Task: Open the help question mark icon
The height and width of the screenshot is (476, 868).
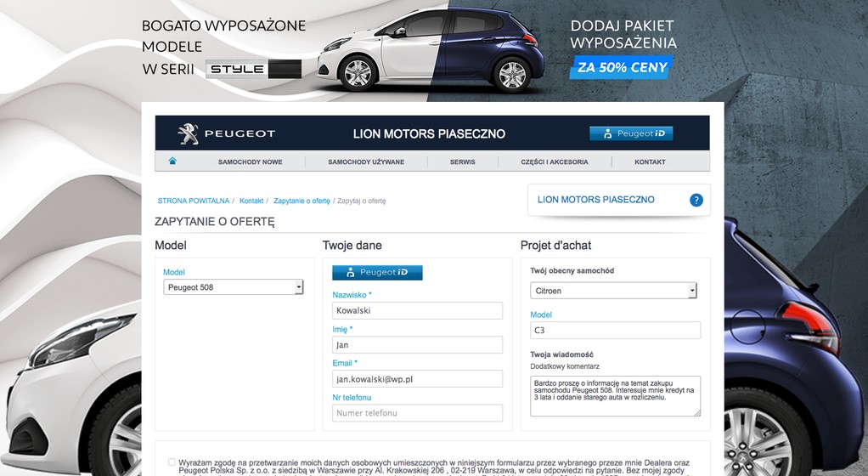Action: coord(696,200)
